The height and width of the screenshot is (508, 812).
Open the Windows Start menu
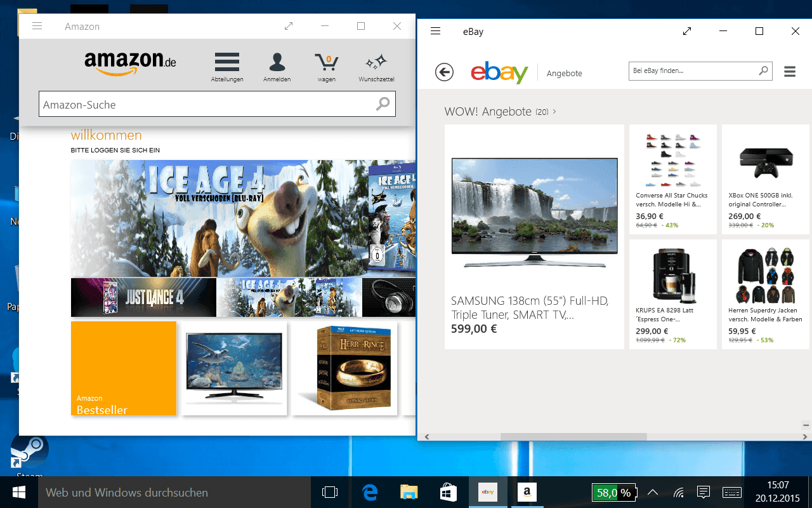tap(19, 492)
